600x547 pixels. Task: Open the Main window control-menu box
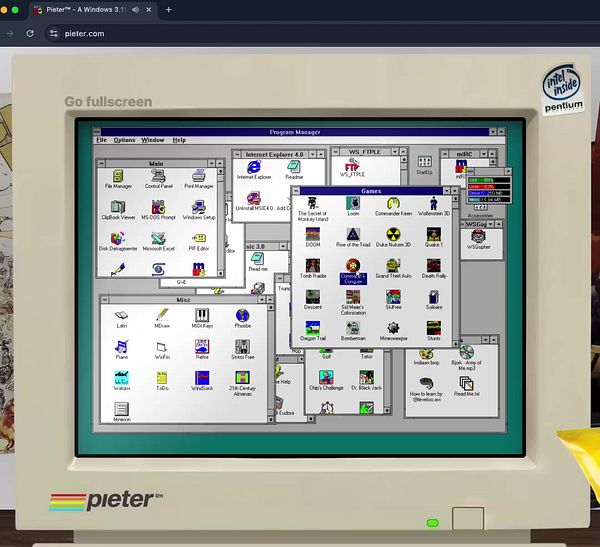[101, 163]
